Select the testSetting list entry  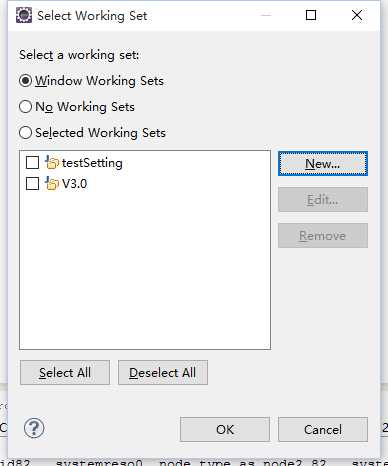pos(92,163)
